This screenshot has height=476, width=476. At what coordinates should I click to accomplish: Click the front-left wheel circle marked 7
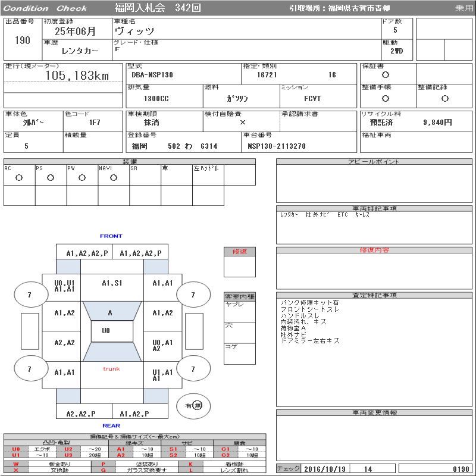[30, 295]
